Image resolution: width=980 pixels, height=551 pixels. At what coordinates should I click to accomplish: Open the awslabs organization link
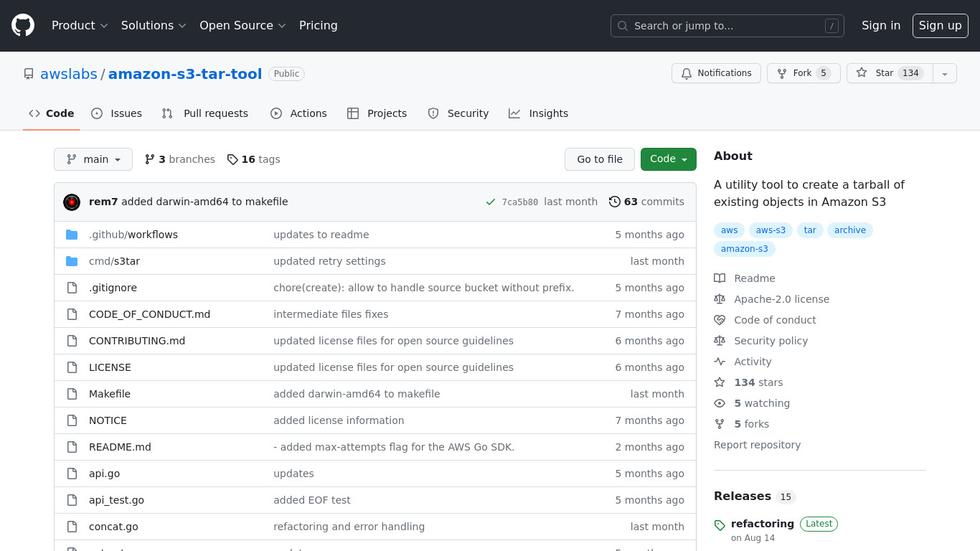(69, 74)
